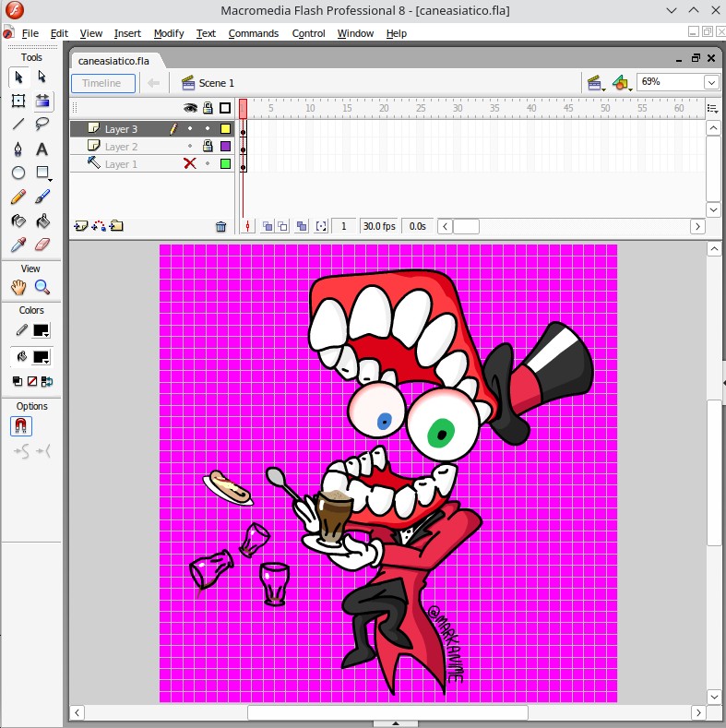The image size is (726, 728).
Task: Select the Oval tool
Action: [x=18, y=173]
